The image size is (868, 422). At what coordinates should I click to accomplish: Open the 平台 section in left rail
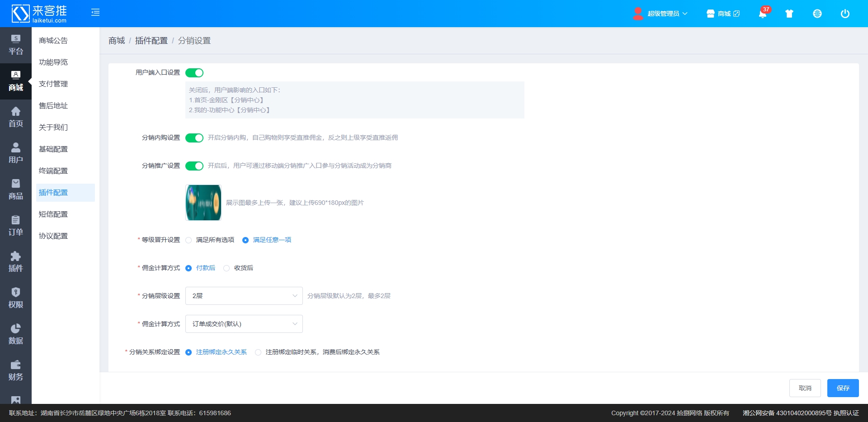pos(16,45)
